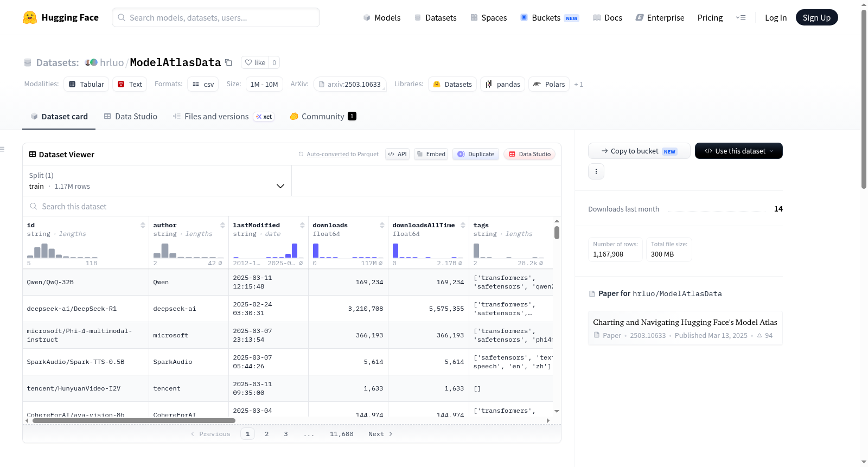This screenshot has width=868, height=467.
Task: Click the Embed button
Action: [x=431, y=154]
